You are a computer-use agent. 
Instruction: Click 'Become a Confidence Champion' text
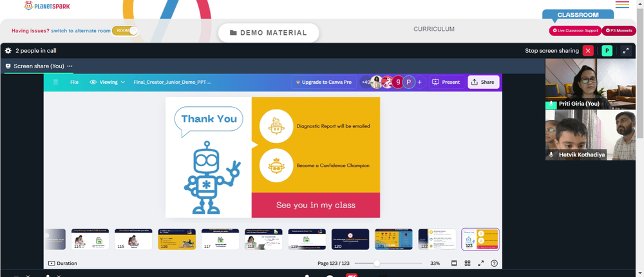pos(333,166)
